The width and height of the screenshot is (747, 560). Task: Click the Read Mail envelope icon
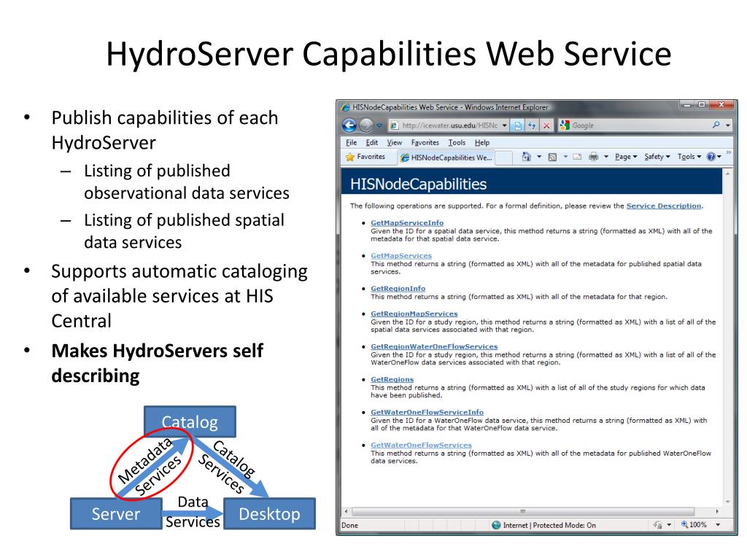(577, 157)
